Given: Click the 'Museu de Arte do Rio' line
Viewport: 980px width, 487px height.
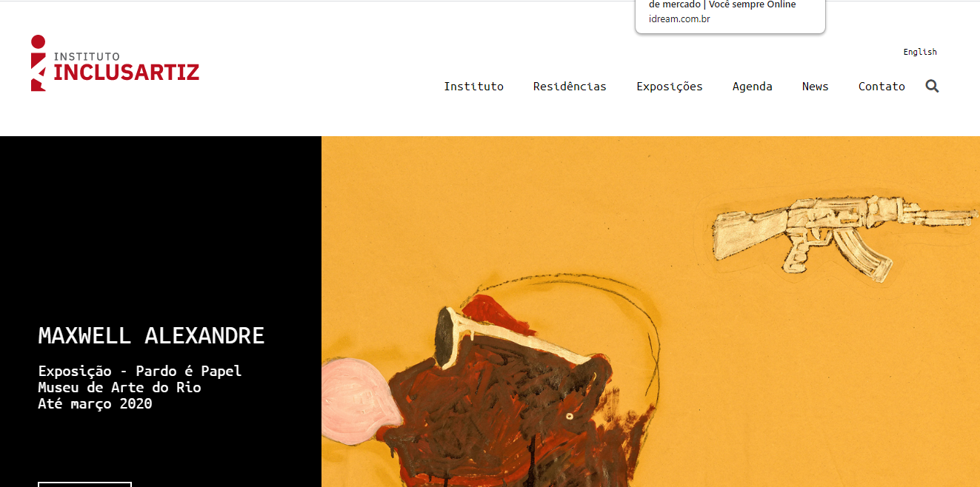Looking at the screenshot, I should point(119,387).
